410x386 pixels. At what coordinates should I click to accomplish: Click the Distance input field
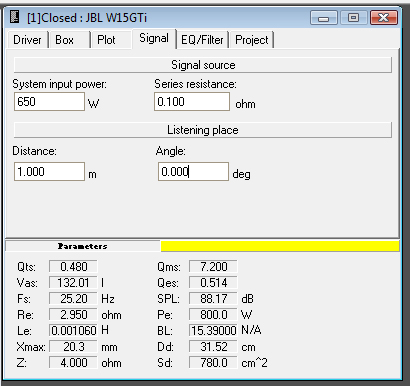click(x=49, y=172)
